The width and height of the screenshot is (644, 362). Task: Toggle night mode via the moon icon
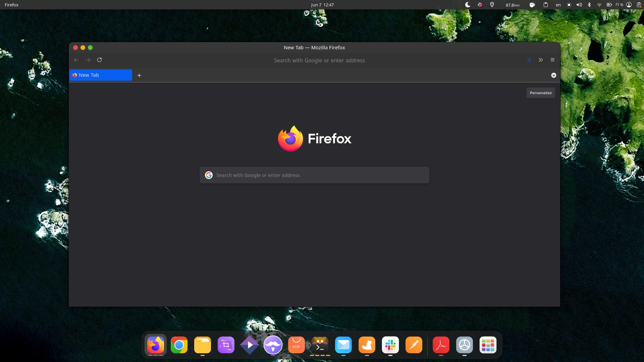(x=467, y=5)
